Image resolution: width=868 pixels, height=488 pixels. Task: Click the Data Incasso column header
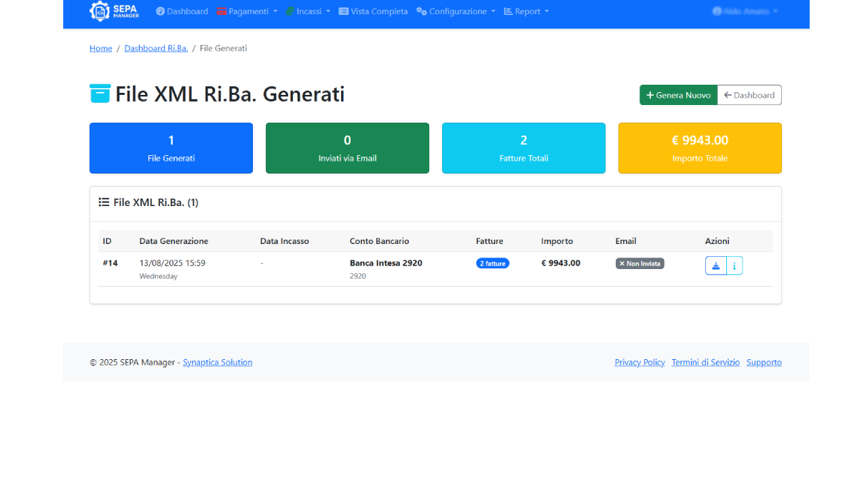click(x=284, y=241)
